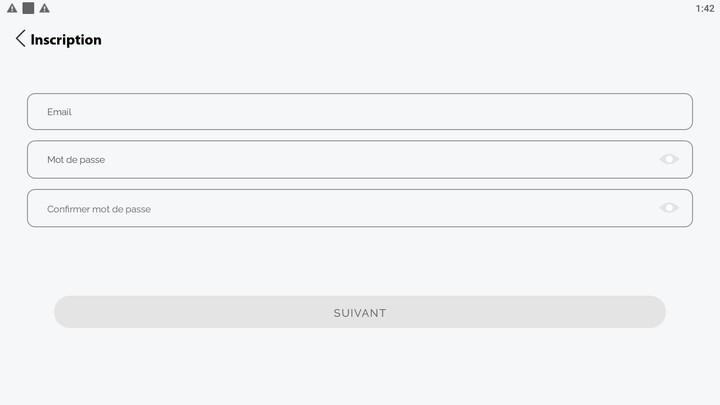720x405 pixels.
Task: Focus the Email input field
Action: [x=360, y=112]
